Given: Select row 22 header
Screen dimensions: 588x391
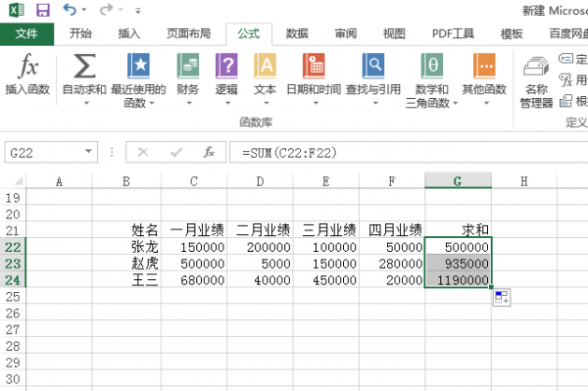Looking at the screenshot, I should click(x=13, y=247).
